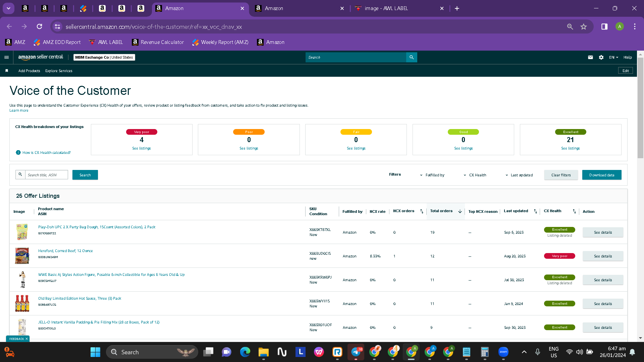
Task: Reload the page with browser refresh icon
Action: [x=39, y=26]
